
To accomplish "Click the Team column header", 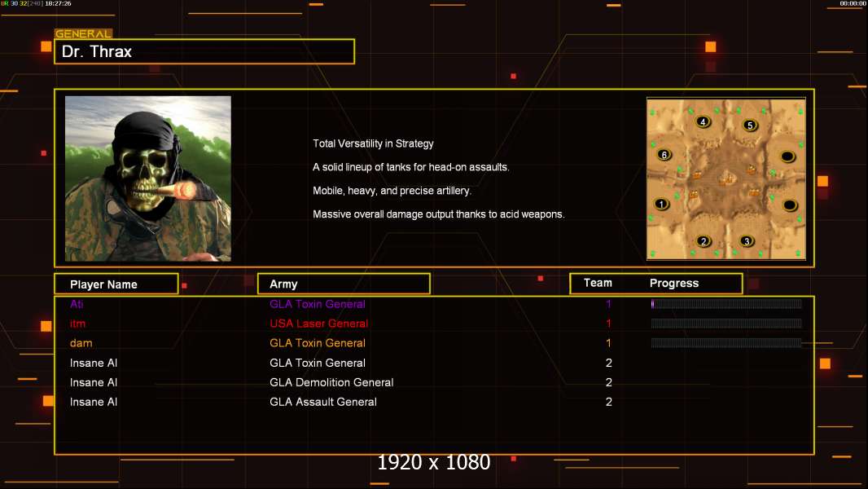I will click(x=598, y=283).
